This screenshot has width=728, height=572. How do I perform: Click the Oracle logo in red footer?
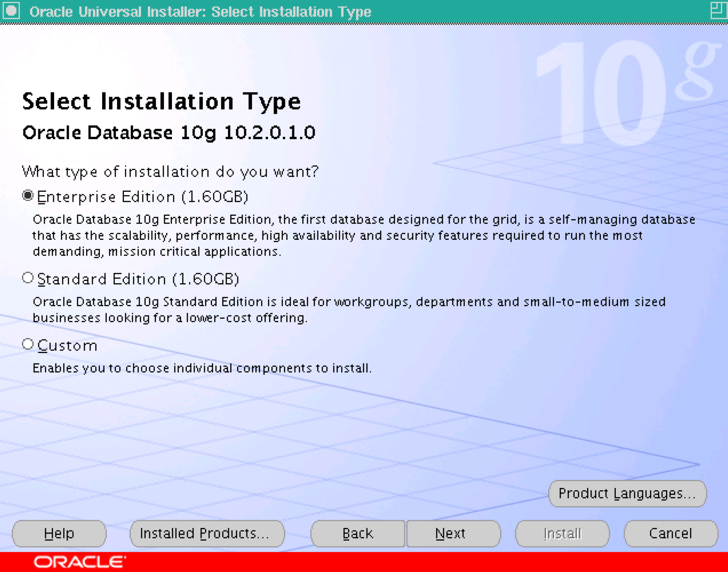[80, 562]
